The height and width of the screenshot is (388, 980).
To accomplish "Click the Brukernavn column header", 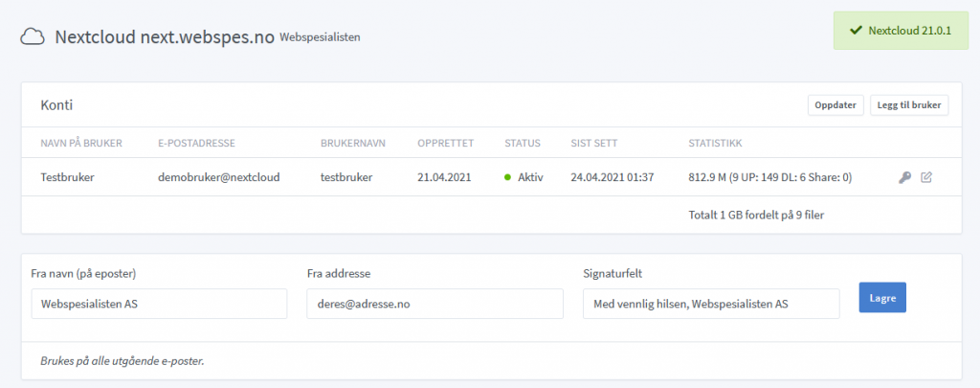I will (x=352, y=144).
